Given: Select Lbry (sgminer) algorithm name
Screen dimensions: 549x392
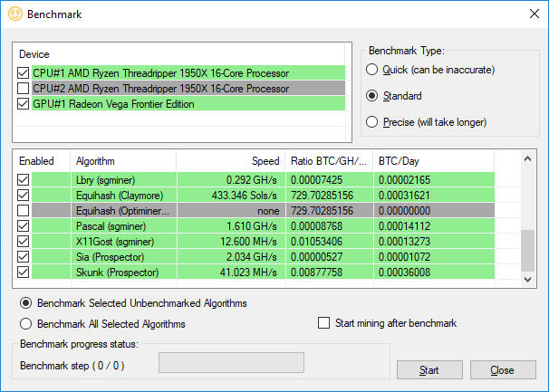Looking at the screenshot, I should click(105, 180).
